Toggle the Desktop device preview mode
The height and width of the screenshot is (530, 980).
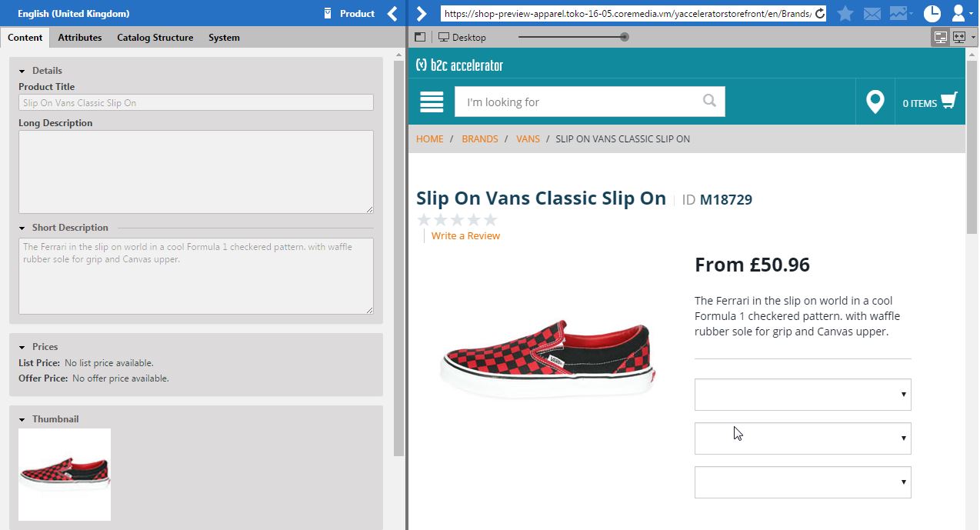tap(462, 36)
